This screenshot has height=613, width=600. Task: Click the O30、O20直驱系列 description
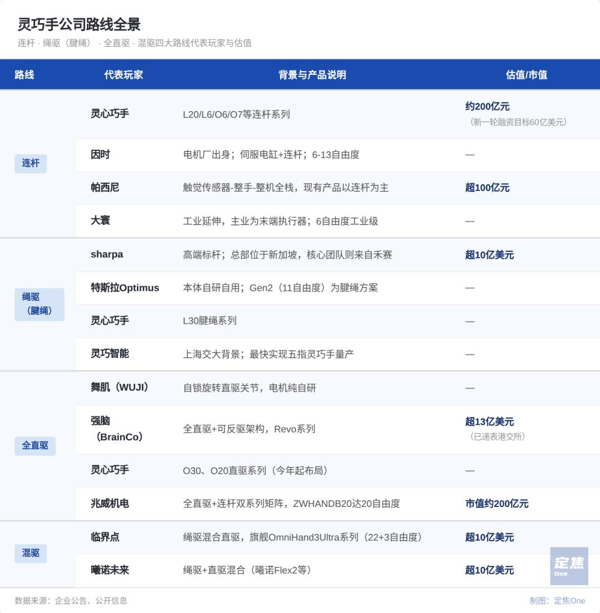(x=255, y=470)
